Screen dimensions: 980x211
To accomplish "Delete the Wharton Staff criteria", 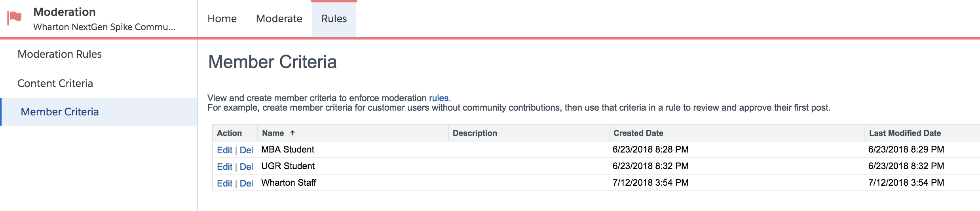I will pos(246,183).
